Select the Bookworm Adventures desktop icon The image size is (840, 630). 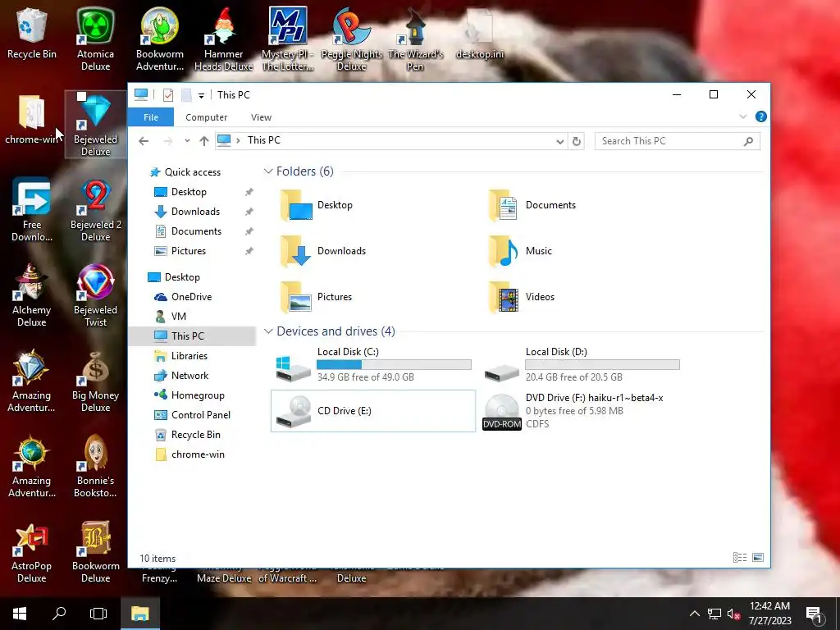[x=160, y=39]
